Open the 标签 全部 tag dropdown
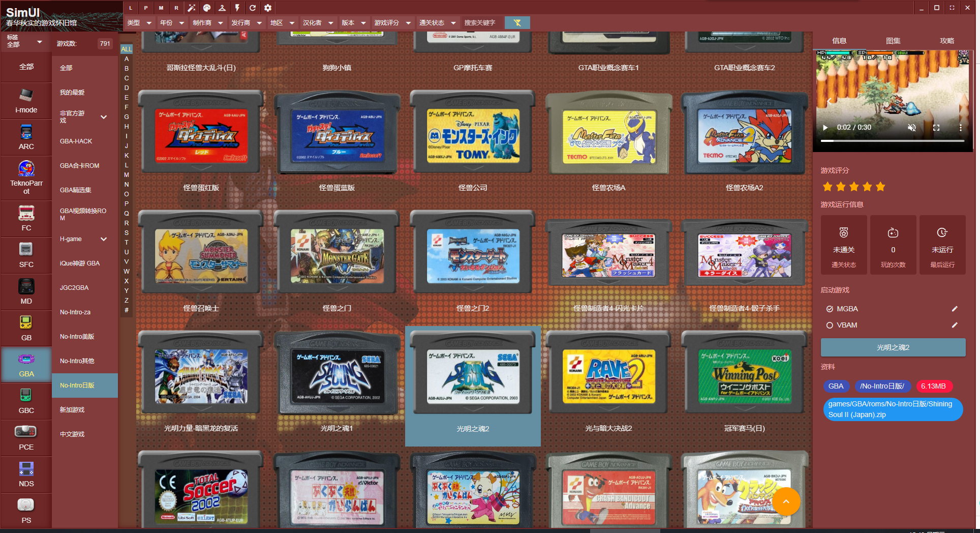 pyautogui.click(x=24, y=41)
